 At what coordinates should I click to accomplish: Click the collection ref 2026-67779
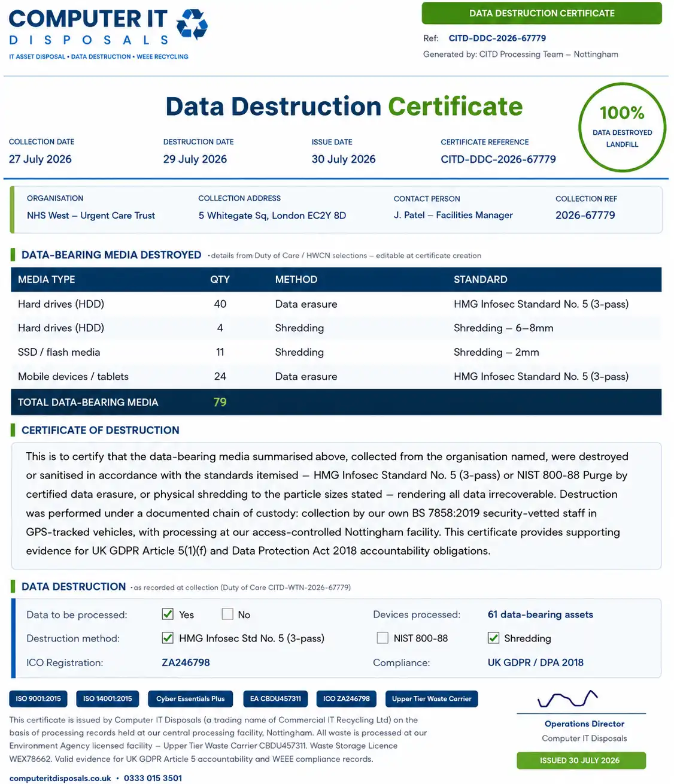click(x=585, y=215)
